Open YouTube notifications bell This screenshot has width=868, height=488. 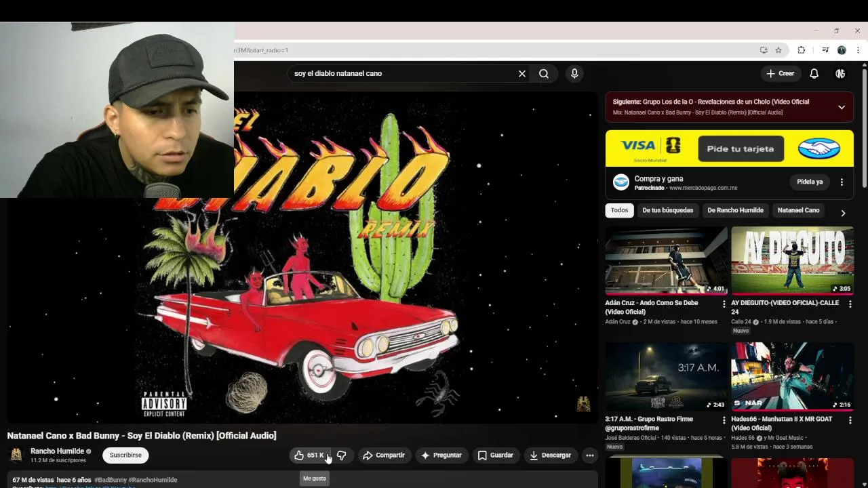coord(814,74)
